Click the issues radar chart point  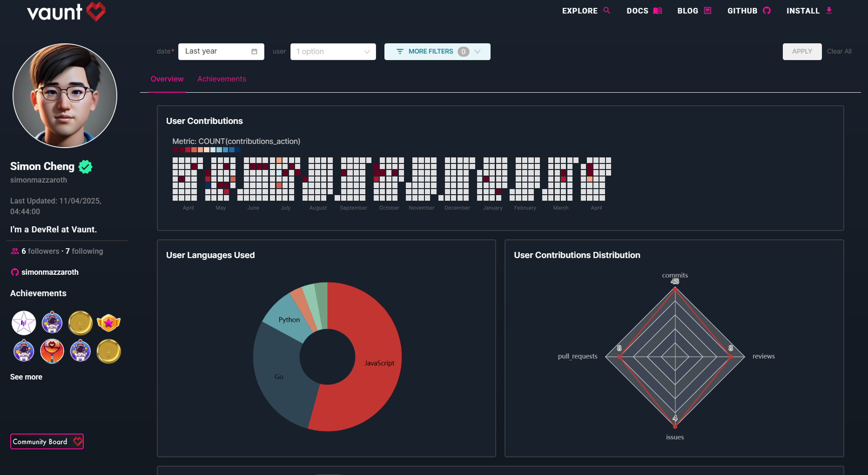click(x=675, y=426)
